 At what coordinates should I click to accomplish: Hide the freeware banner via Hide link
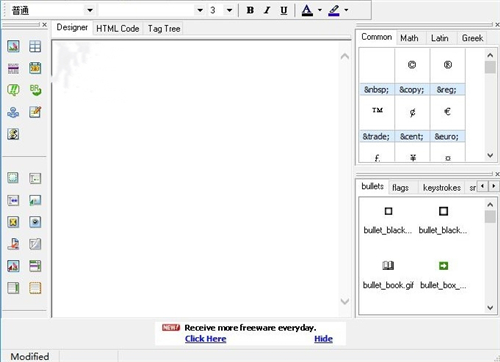coord(323,339)
